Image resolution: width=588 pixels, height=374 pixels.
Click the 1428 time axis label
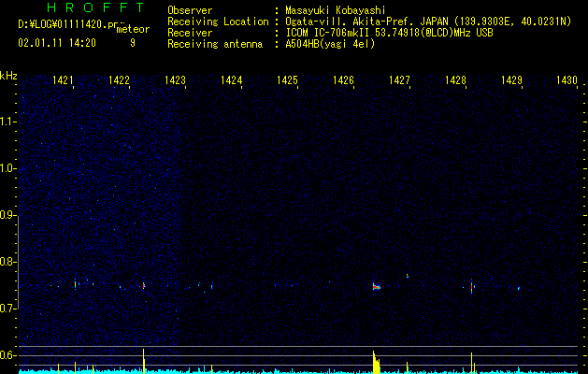click(455, 80)
